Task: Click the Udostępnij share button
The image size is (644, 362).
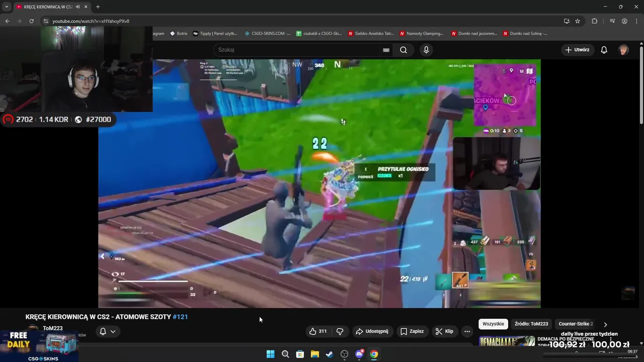Action: 372,331
